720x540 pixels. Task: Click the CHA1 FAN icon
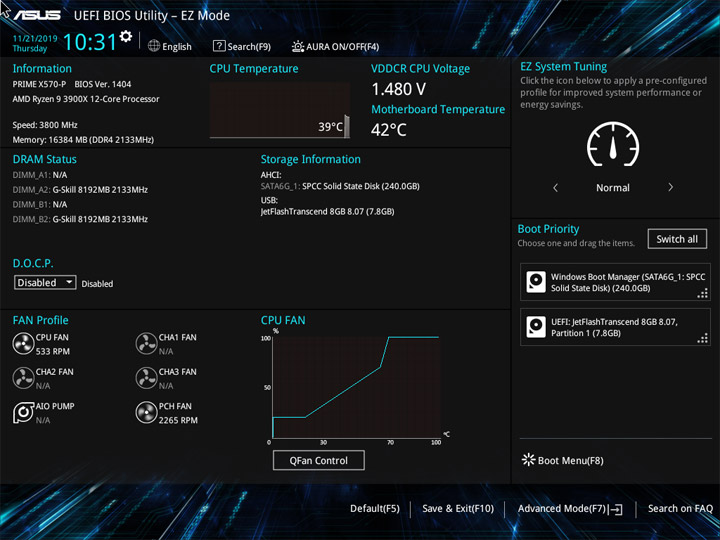tap(146, 343)
